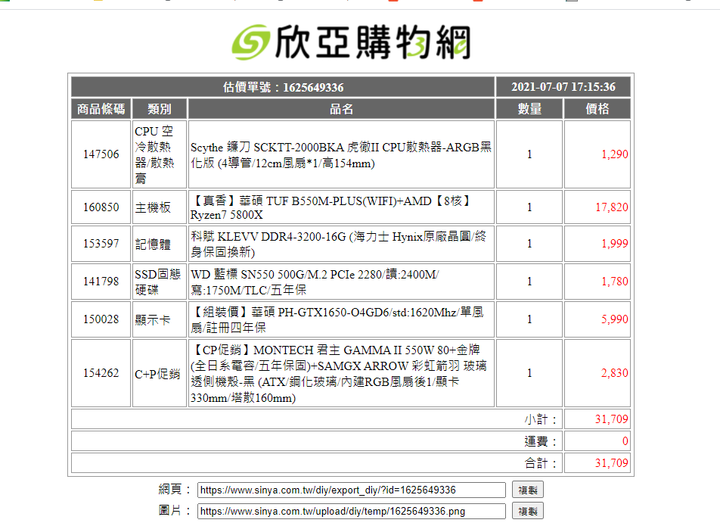Click the 小計 amount 31,709

click(612, 419)
